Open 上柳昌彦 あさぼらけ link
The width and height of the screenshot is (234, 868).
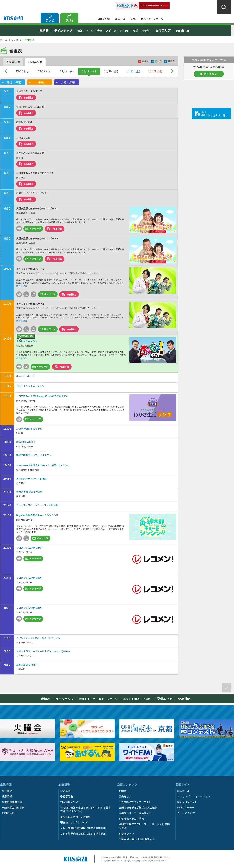pos(27,665)
